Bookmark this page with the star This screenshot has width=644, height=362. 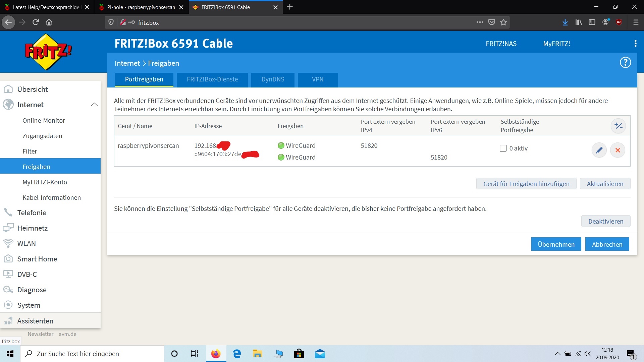tap(503, 22)
